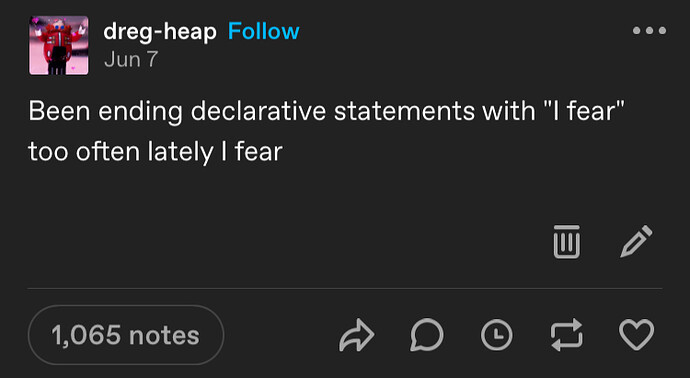
Task: Follow the dreg-heap blog
Action: click(x=264, y=31)
